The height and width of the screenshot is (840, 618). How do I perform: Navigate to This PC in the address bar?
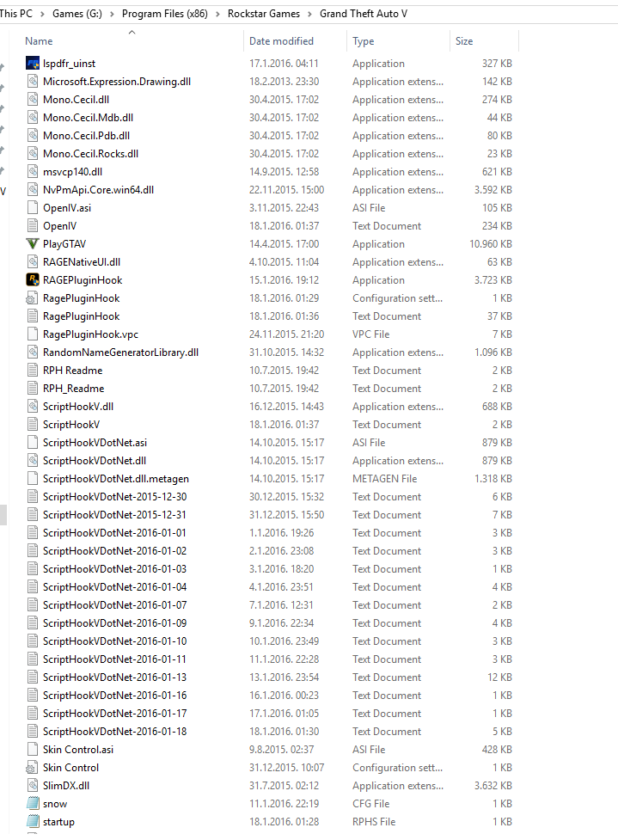[16, 14]
